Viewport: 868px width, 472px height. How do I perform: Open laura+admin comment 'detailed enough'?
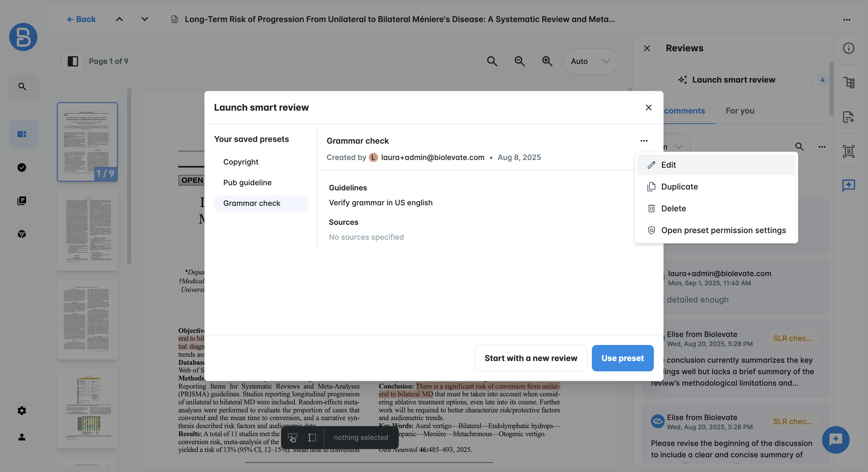click(x=736, y=287)
